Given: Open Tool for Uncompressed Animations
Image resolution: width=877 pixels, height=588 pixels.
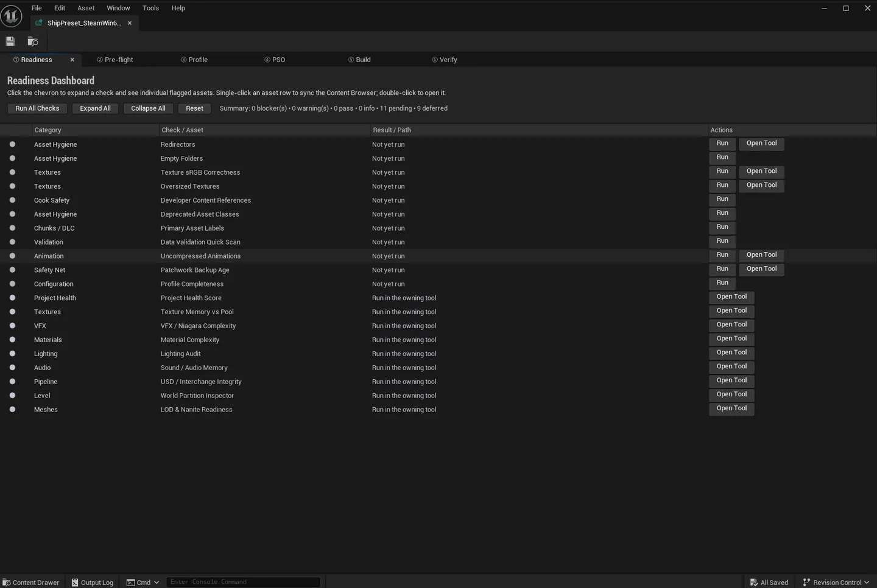Looking at the screenshot, I should pos(761,255).
